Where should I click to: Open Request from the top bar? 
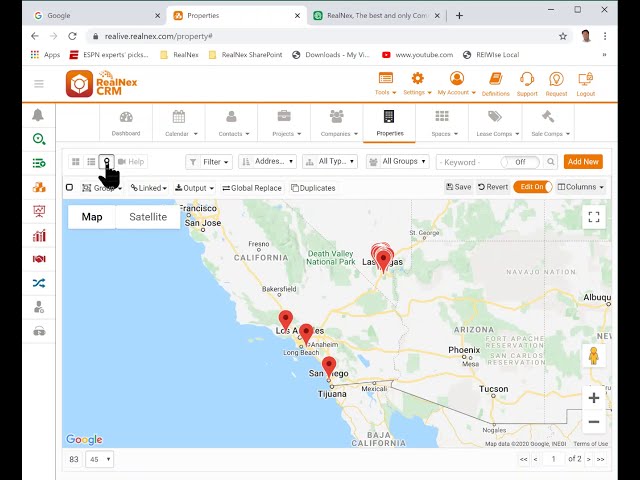pyautogui.click(x=556, y=84)
